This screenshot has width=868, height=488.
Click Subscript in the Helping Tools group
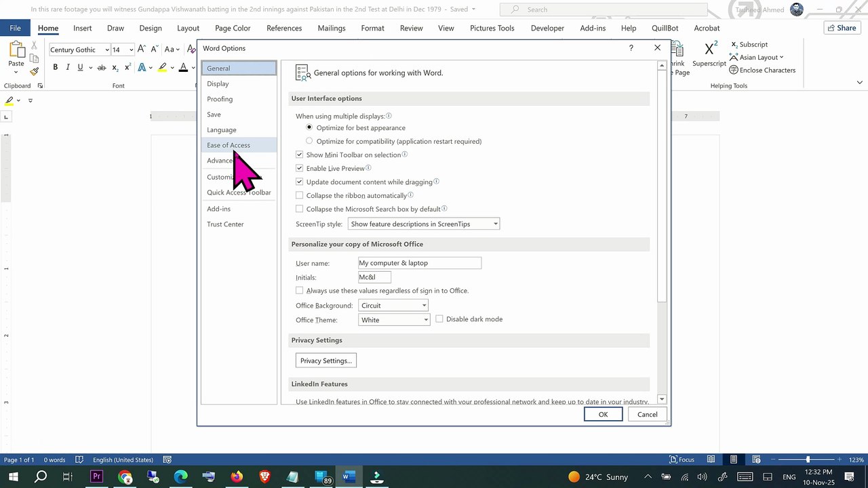click(749, 44)
